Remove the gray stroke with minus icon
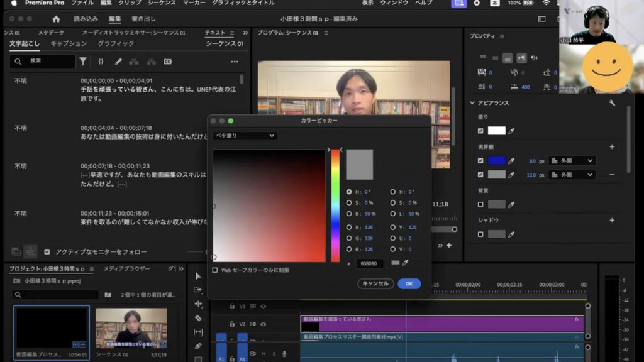644x362 pixels. 612,175
